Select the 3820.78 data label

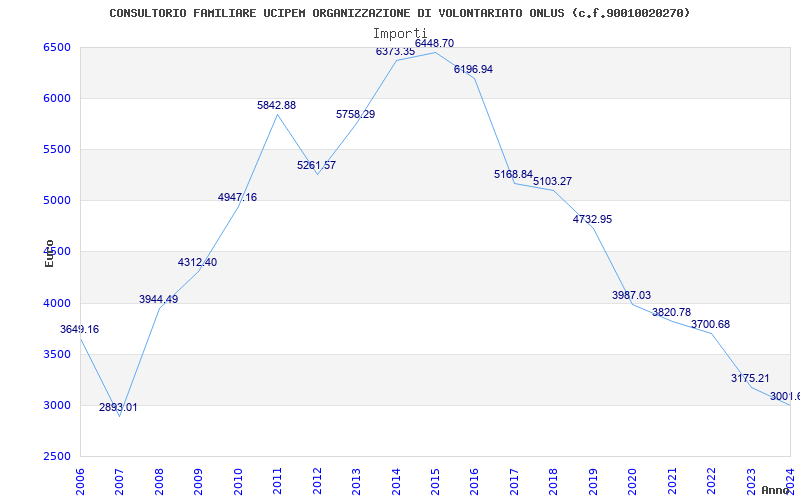[671, 313]
